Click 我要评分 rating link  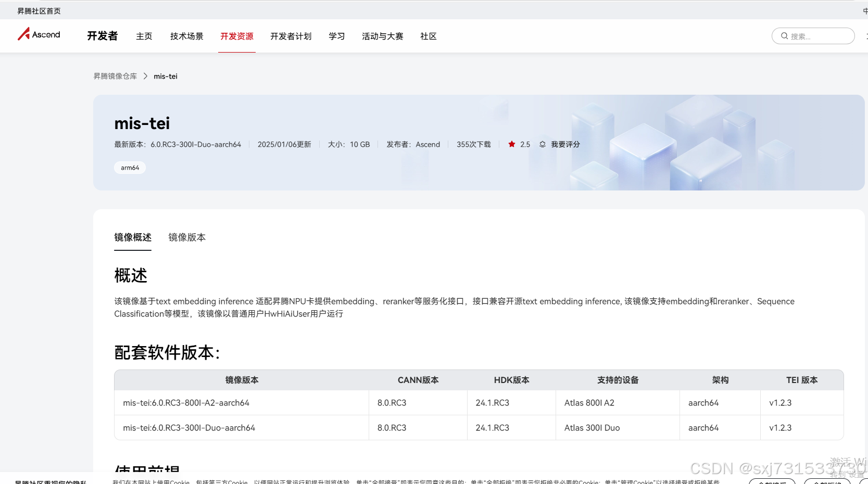565,144
